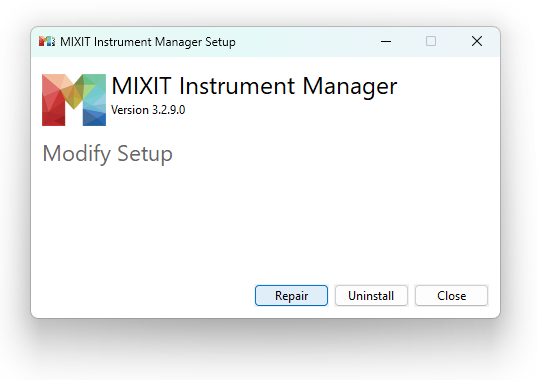Click the small MIXIT icon in title bar
The image size is (537, 380).
[x=47, y=41]
